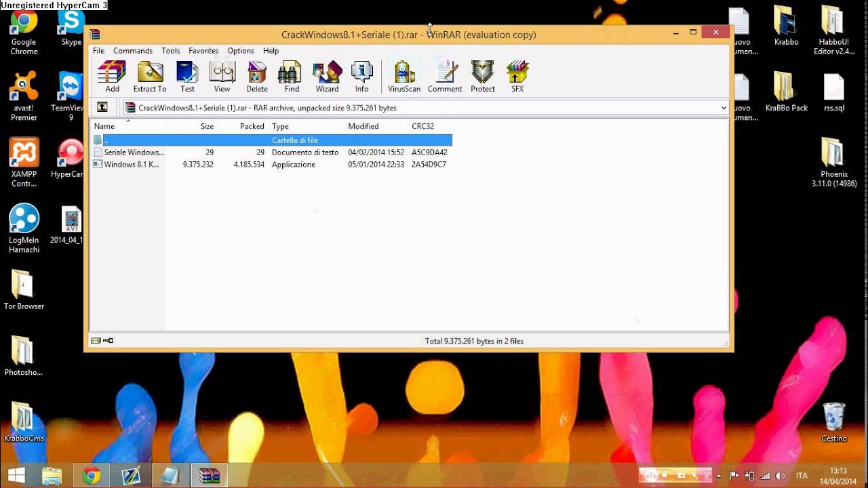Open the KrabboCms folder
Screen dimensions: 868x488
point(24,422)
